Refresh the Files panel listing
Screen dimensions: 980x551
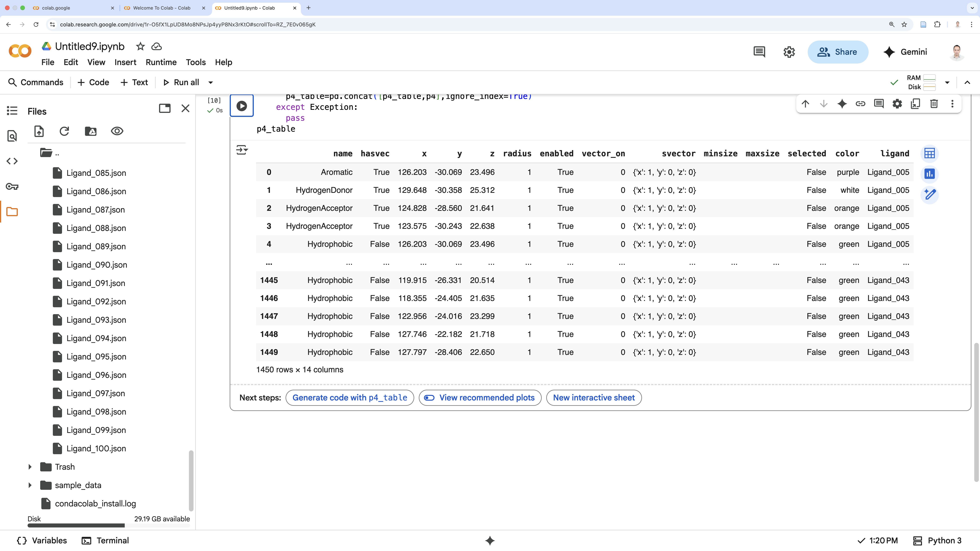click(x=64, y=131)
